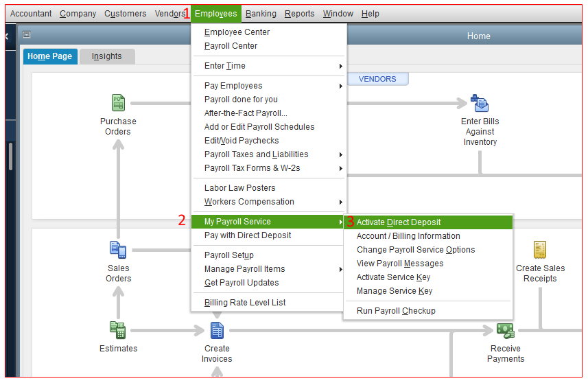Switch to the Insights tab

pyautogui.click(x=107, y=57)
